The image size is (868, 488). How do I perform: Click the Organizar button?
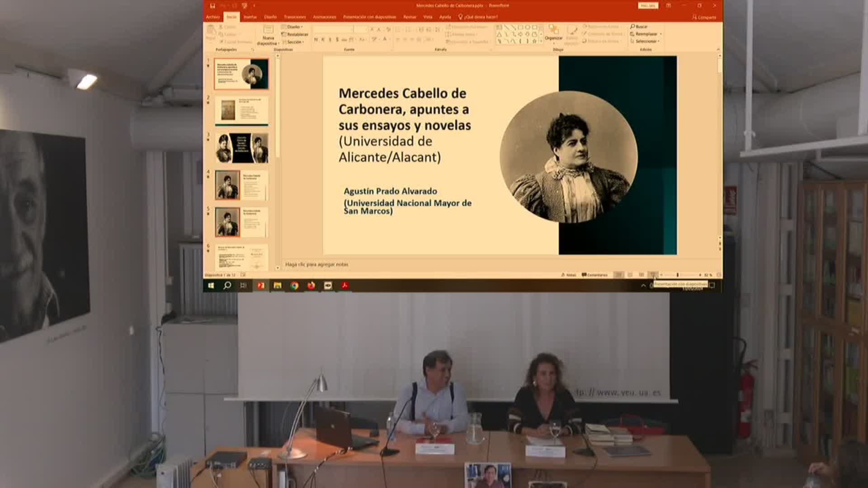(x=553, y=33)
